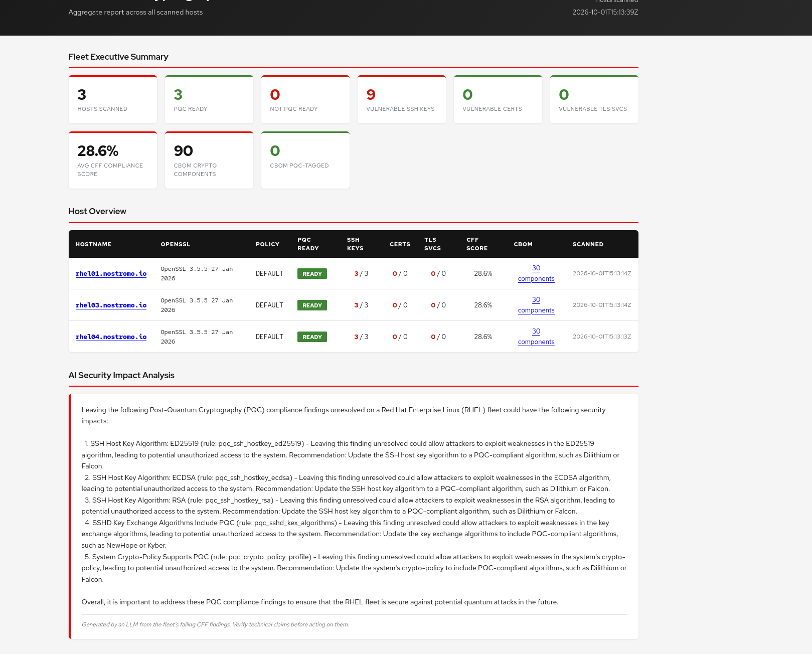Open 30 components link for rhel03 row
Screen dimensions: 812x654
coord(536,305)
